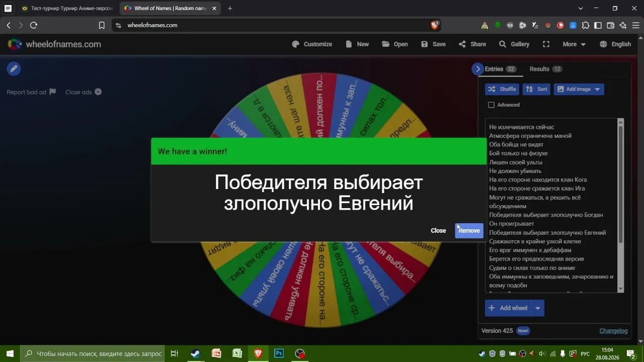644x362 pixels.
Task: Select entry 'Победителя выбирает злополучно Богдан'
Action: point(546,215)
